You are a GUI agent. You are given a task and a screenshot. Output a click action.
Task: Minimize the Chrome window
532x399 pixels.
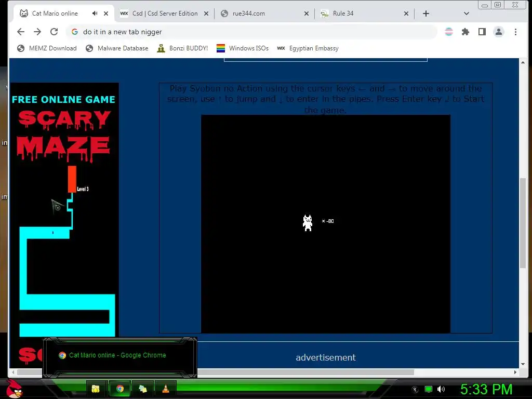pyautogui.click(x=485, y=5)
